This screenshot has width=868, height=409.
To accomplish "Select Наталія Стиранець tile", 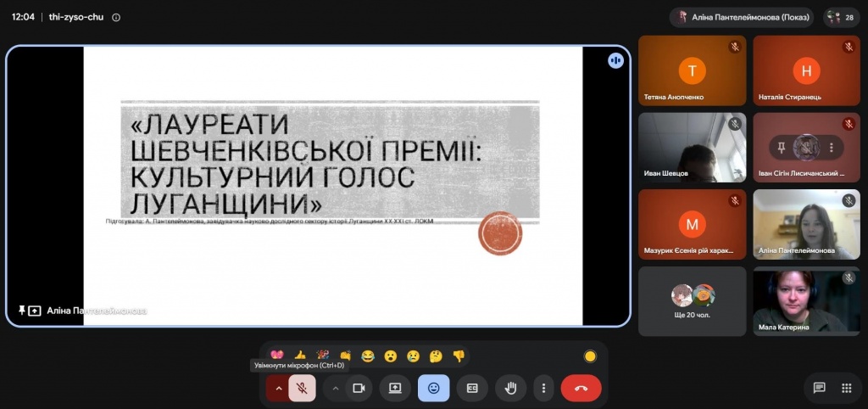I will coord(807,70).
